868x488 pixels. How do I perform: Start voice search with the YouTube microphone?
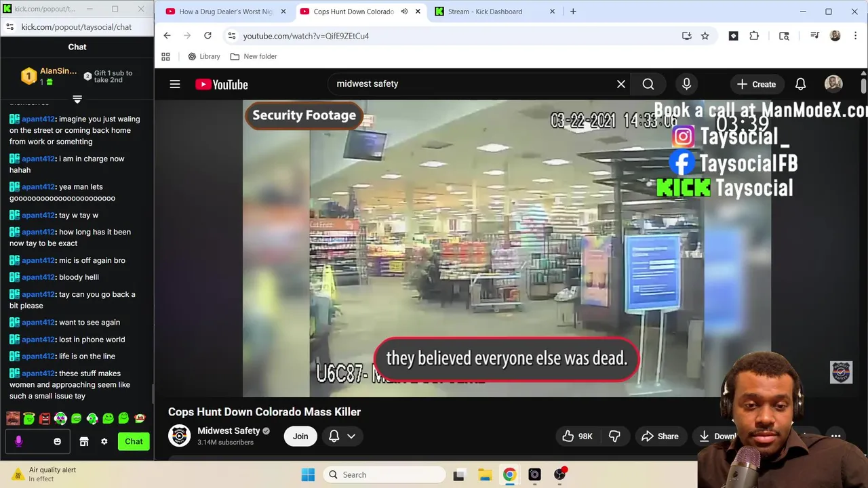click(686, 84)
